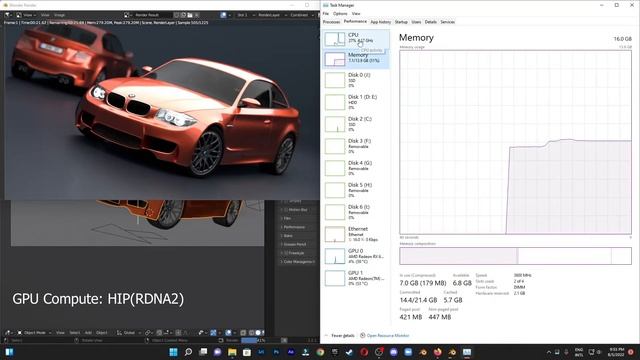Open viewport Object menu in Blender
The width and height of the screenshot is (640, 360).
point(102,333)
